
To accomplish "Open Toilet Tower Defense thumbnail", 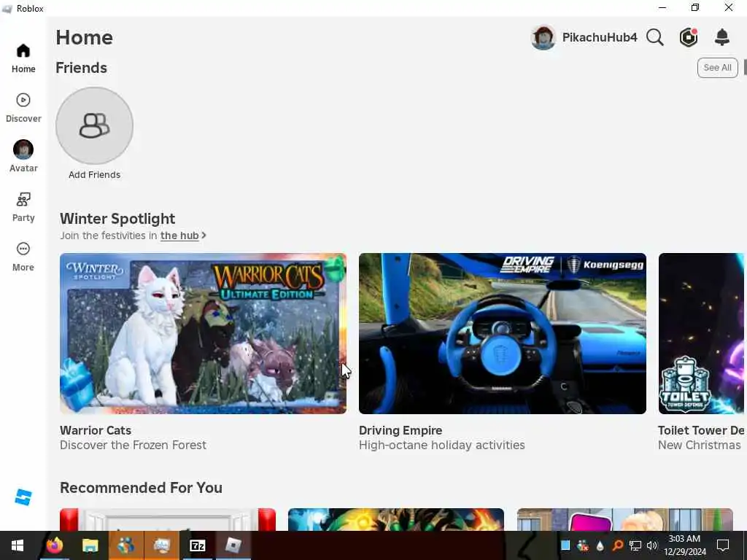I will point(701,333).
